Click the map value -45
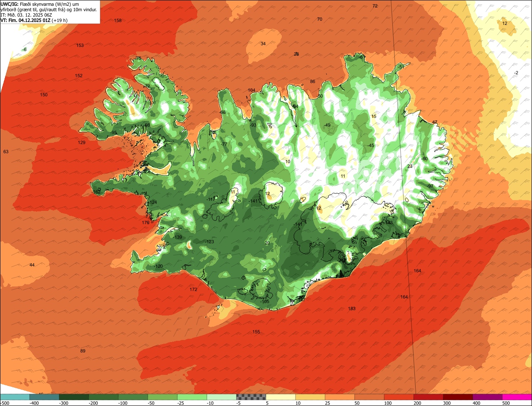Screen dimensions: 532x406 (371, 145)
